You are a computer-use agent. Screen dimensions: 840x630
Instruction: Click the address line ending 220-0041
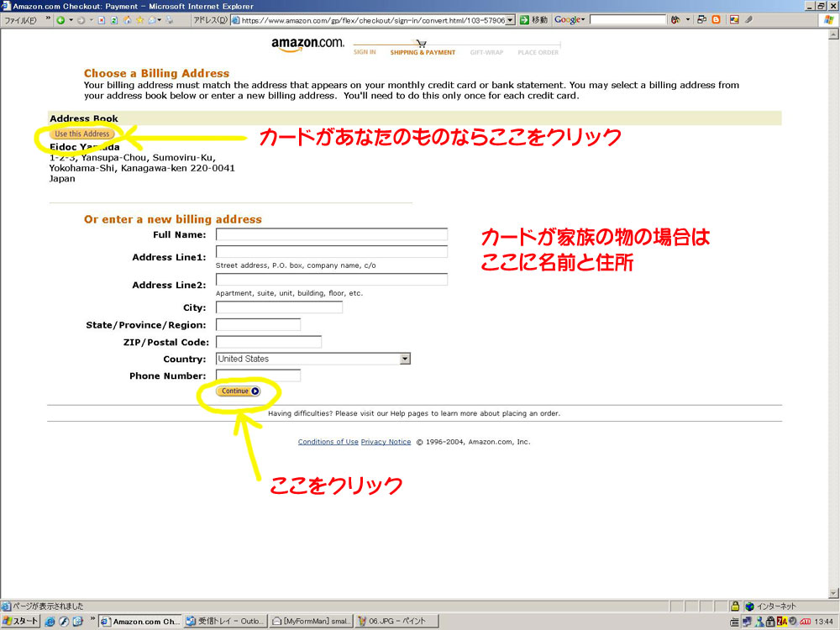142,168
